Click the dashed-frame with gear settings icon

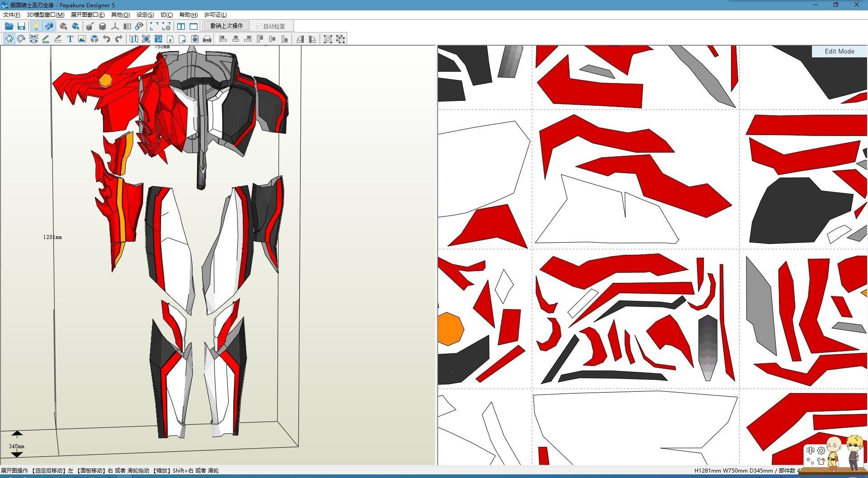pos(166,26)
